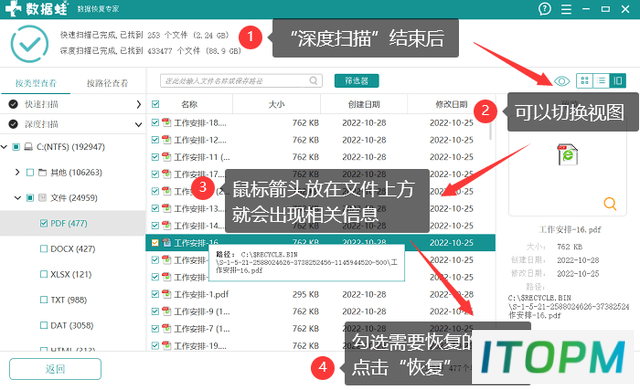This screenshot has height=390, width=640.
Task: Click the 295 KB size cell
Action: (x=305, y=294)
